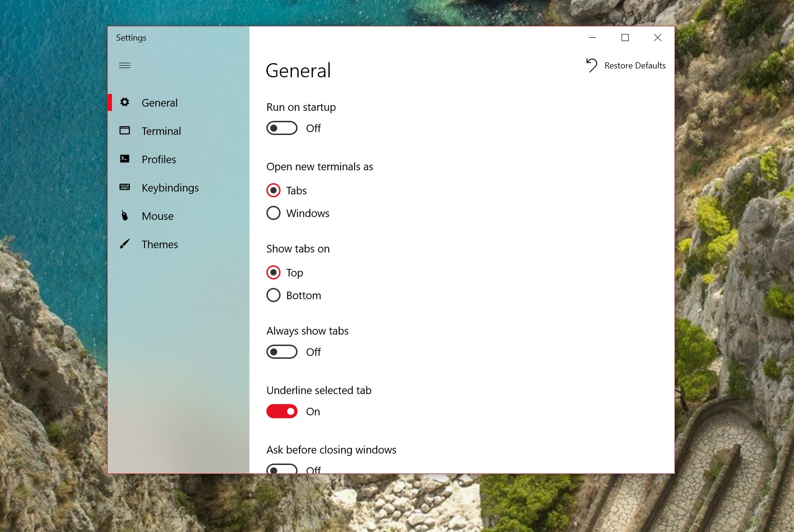Image resolution: width=794 pixels, height=532 pixels.
Task: Click Restore Defaults
Action: (x=635, y=65)
